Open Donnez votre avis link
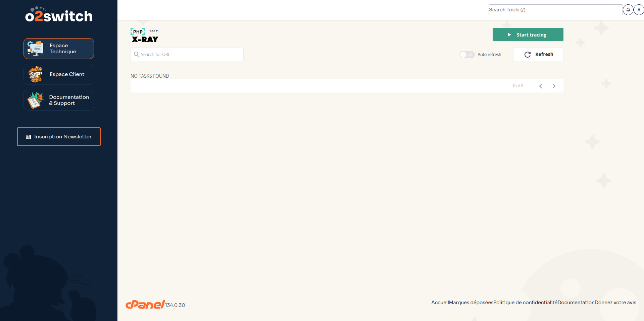644x321 pixels. [615, 303]
